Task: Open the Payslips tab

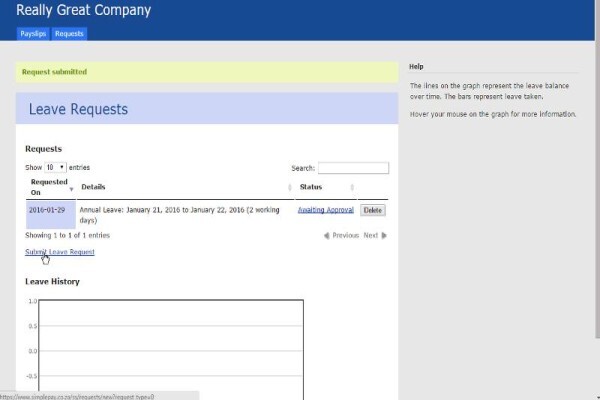Action: 33,34
